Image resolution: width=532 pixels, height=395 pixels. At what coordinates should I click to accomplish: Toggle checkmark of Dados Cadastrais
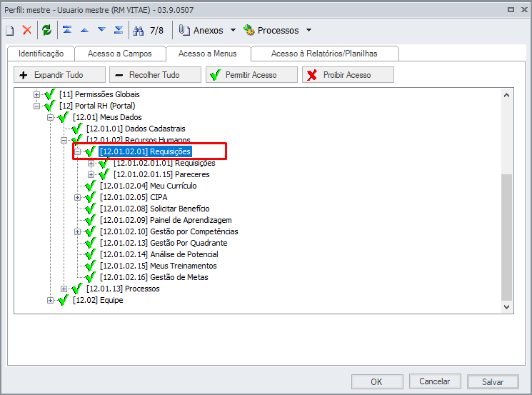click(x=77, y=129)
